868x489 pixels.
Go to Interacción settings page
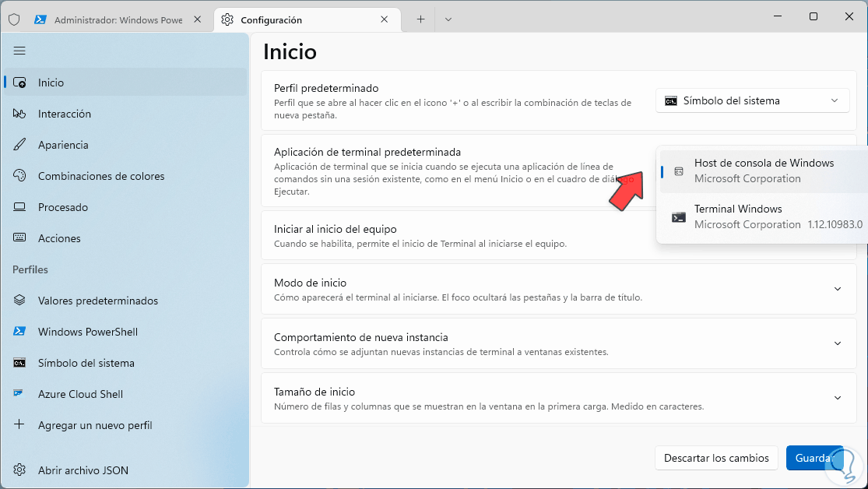[x=125, y=114]
